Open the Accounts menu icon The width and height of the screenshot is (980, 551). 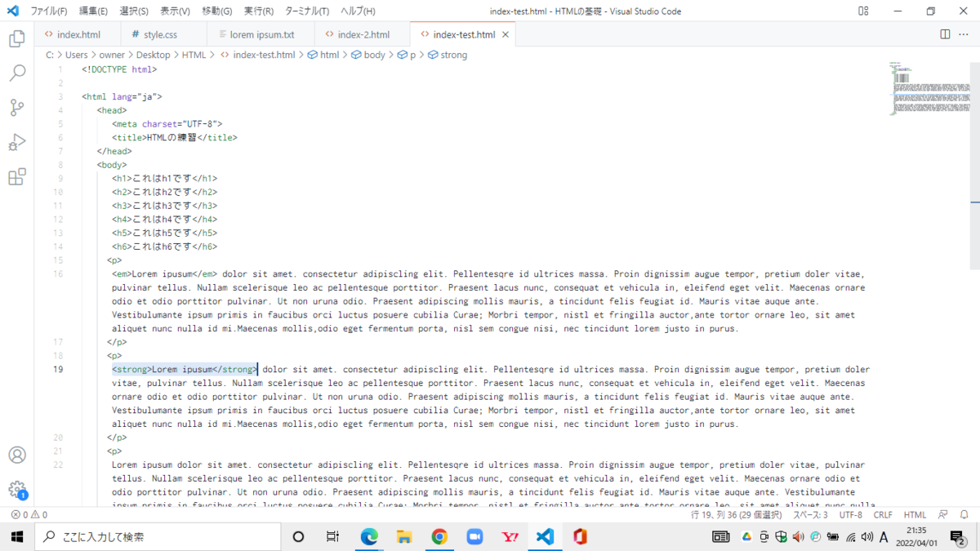point(16,455)
